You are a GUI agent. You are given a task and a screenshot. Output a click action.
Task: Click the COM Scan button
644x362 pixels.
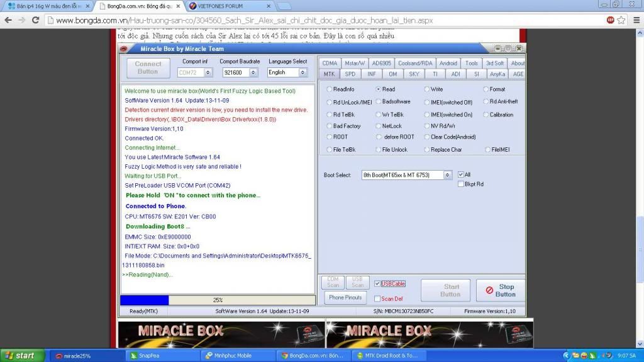[333, 282]
